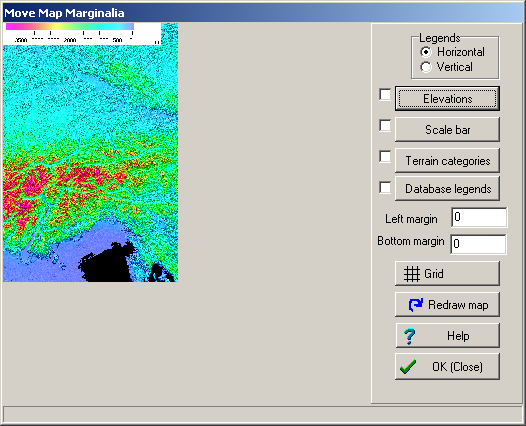
Task: Click the Scale bar button
Action: [448, 129]
